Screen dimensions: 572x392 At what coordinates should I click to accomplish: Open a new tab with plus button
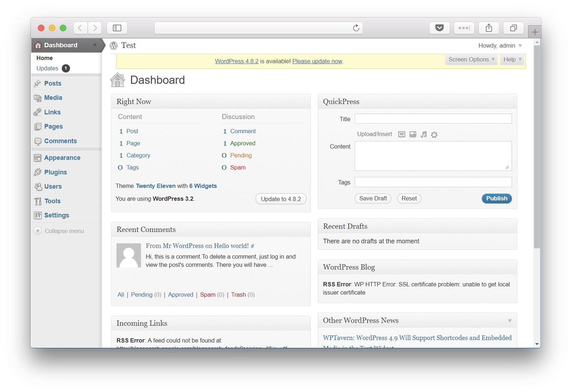(535, 32)
